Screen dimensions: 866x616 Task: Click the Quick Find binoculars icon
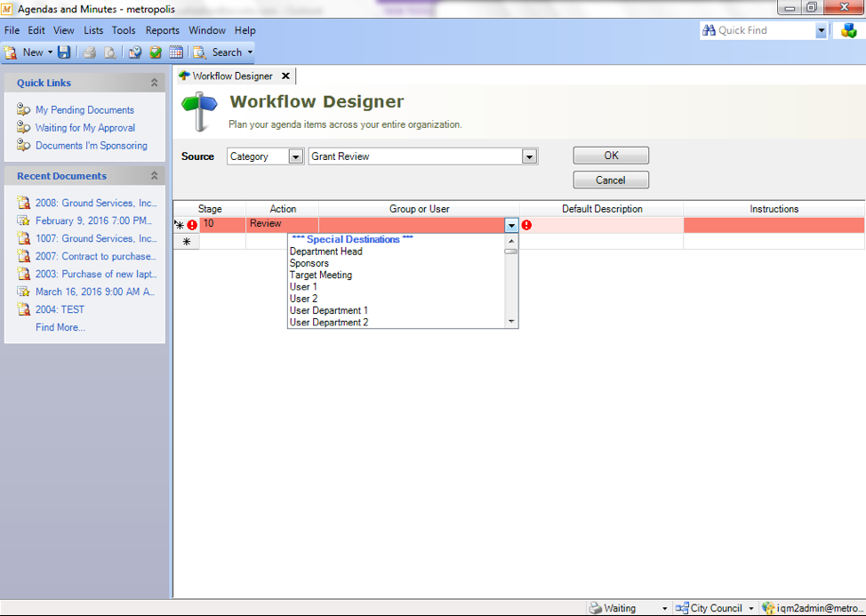tap(709, 30)
